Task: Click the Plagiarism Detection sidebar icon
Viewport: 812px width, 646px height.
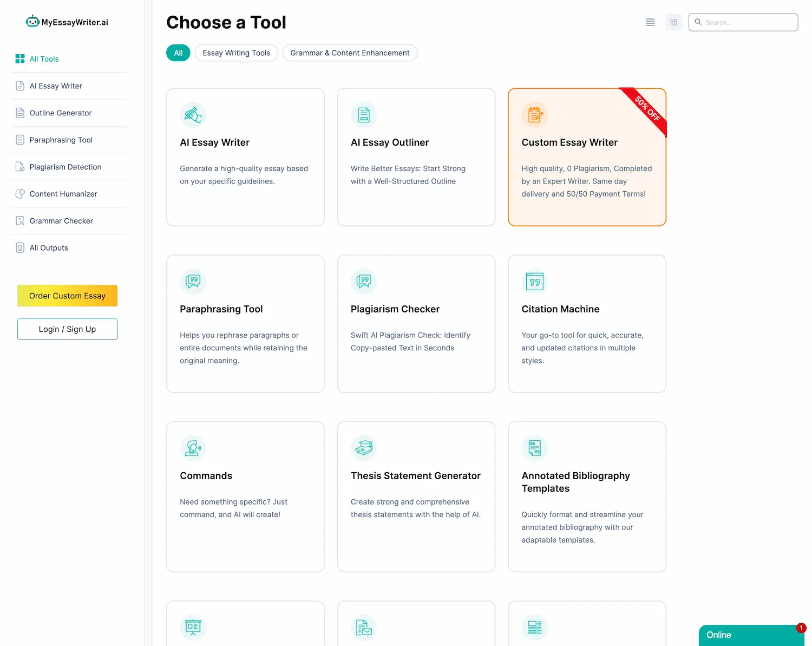Action: tap(20, 167)
